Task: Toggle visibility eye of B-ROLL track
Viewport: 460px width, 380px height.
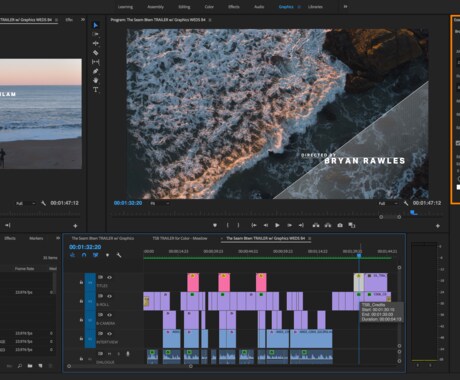Action: [109, 296]
